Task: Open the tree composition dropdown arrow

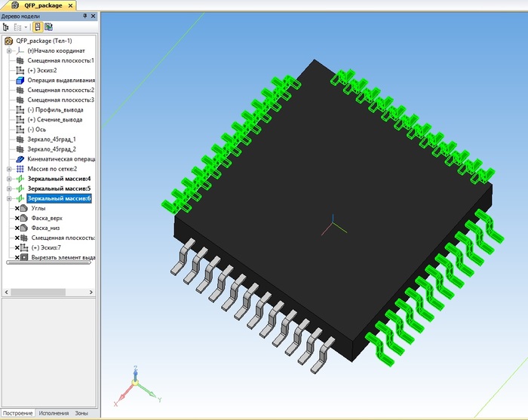Action: pyautogui.click(x=25, y=26)
